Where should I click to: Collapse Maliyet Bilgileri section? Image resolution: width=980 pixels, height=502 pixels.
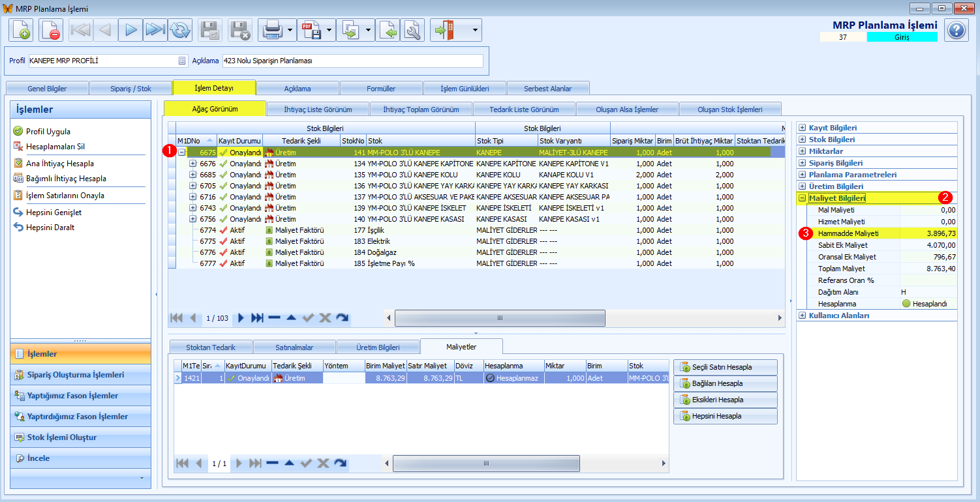click(803, 198)
